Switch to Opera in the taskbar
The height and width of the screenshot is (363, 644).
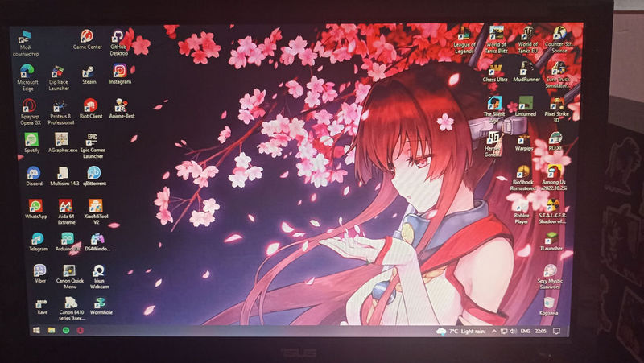click(80, 330)
